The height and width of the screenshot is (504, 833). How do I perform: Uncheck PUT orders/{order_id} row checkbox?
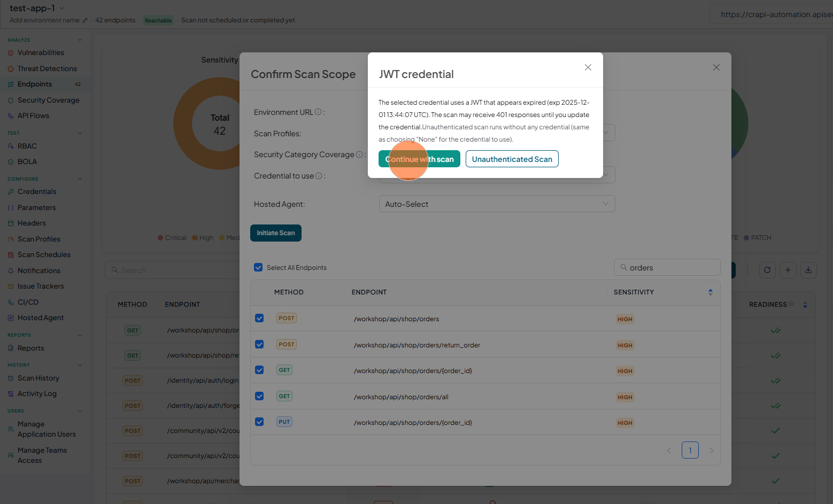point(259,422)
